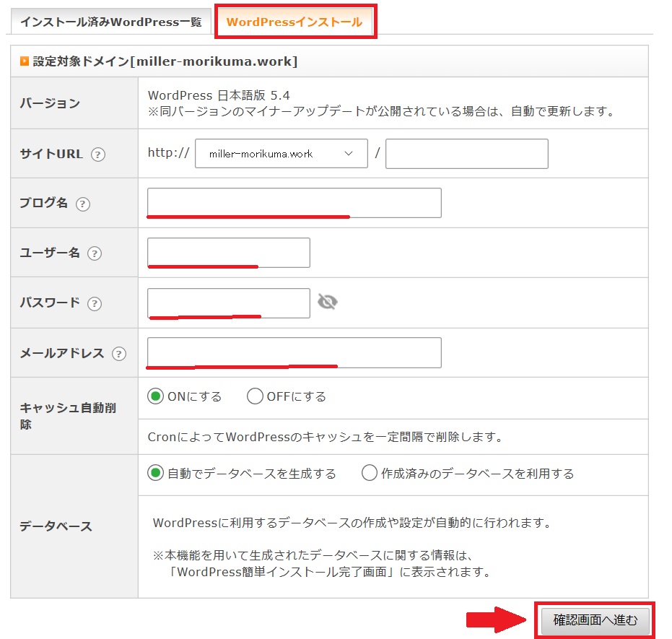Switch to インストール済みWordPress一覧 tab
This screenshot has height=639, width=672.
(x=110, y=22)
